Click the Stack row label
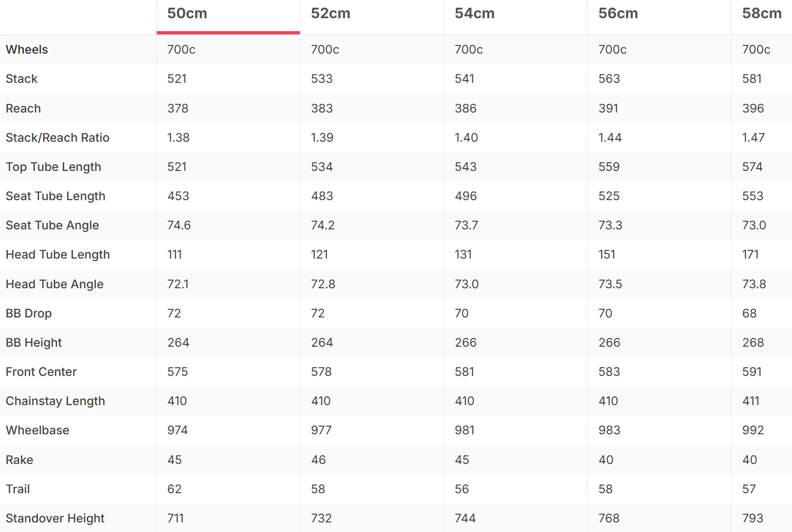The height and width of the screenshot is (532, 792). (x=22, y=79)
